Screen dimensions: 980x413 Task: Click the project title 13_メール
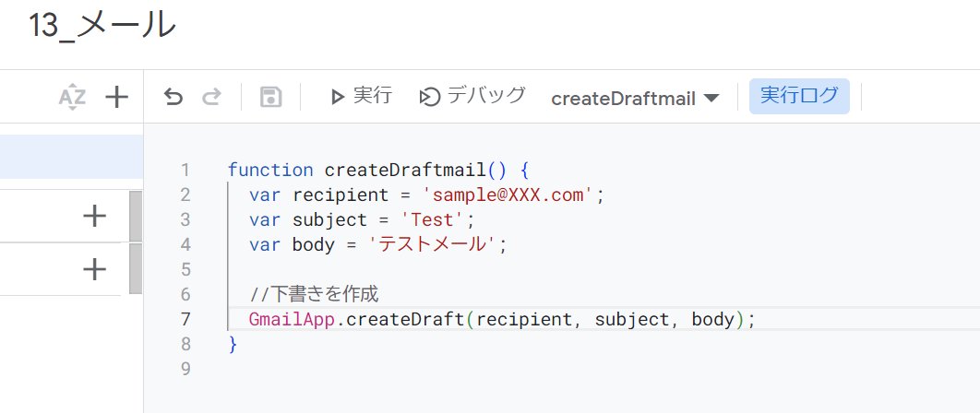[x=102, y=26]
